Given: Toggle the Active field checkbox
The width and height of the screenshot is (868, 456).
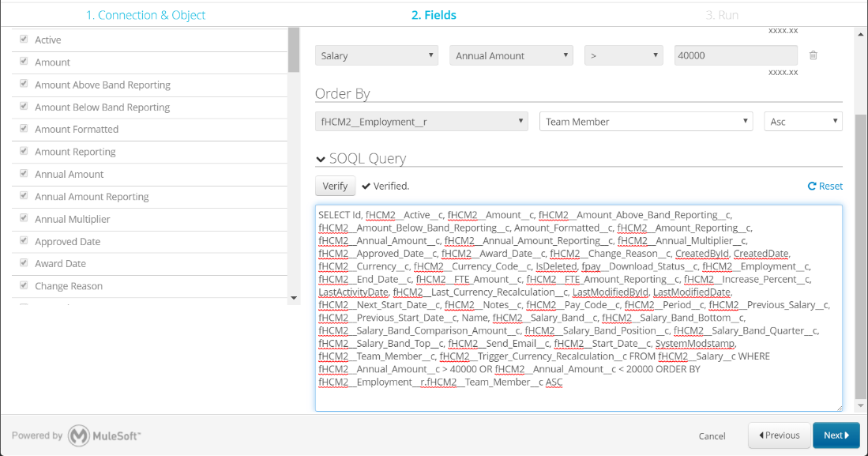Looking at the screenshot, I should click(24, 40).
